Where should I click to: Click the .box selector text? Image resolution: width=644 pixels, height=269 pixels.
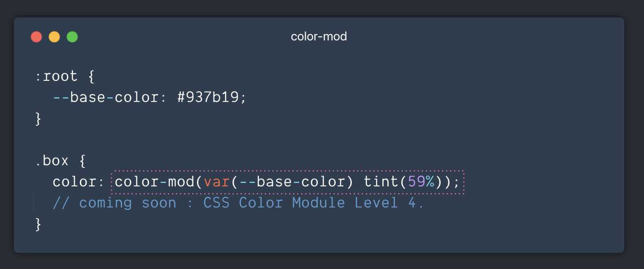52,161
